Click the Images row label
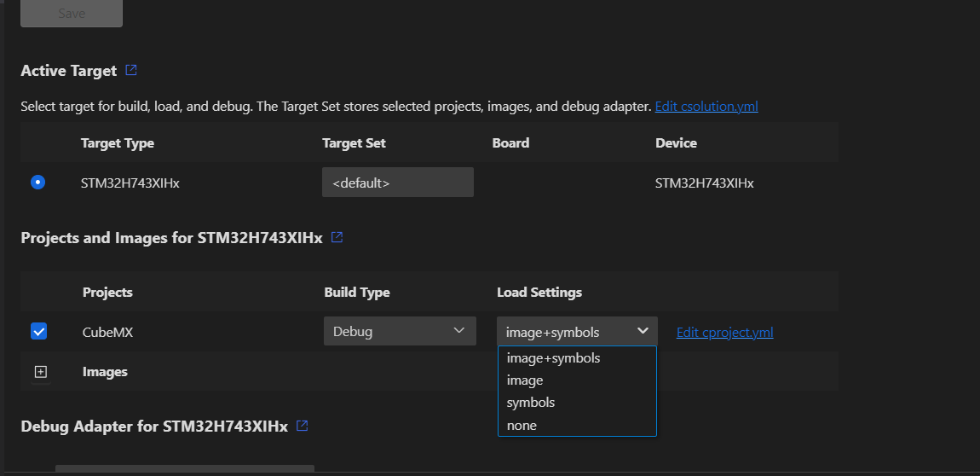This screenshot has width=980, height=476. tap(105, 372)
